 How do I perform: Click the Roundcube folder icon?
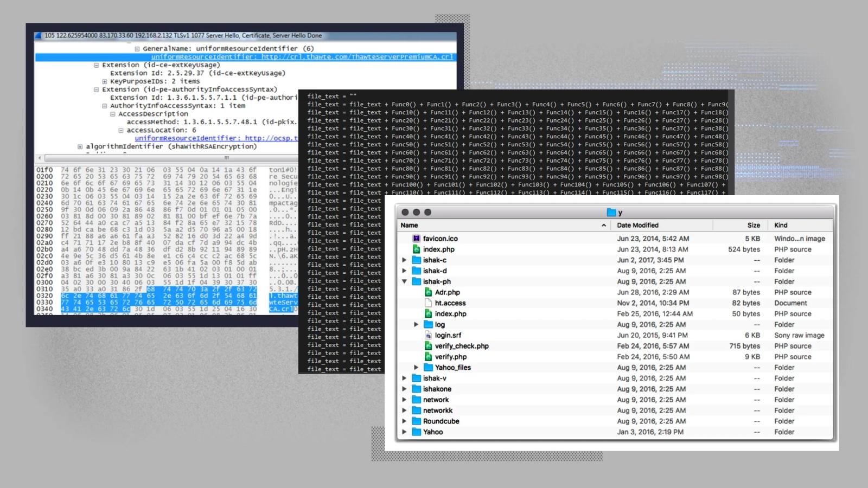417,421
